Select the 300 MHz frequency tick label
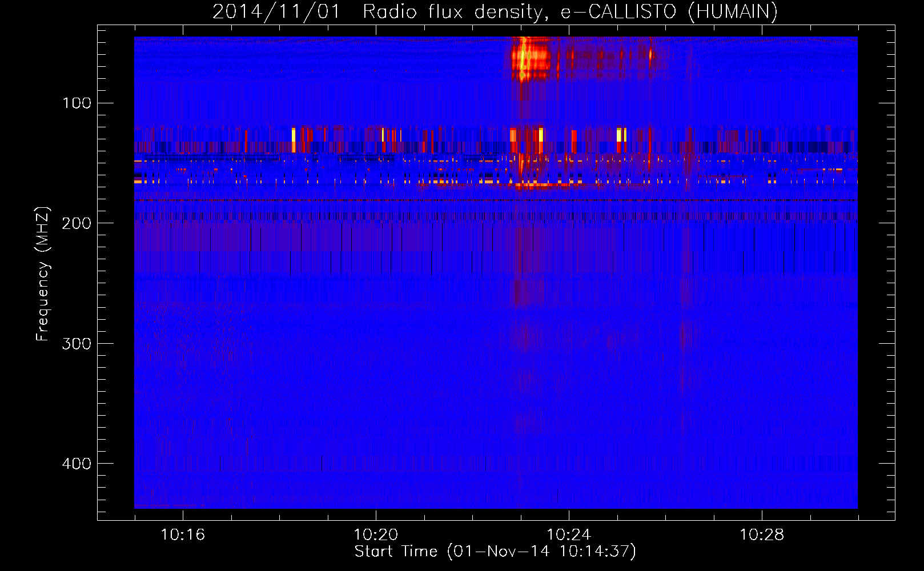The width and height of the screenshot is (924, 571). click(x=77, y=343)
